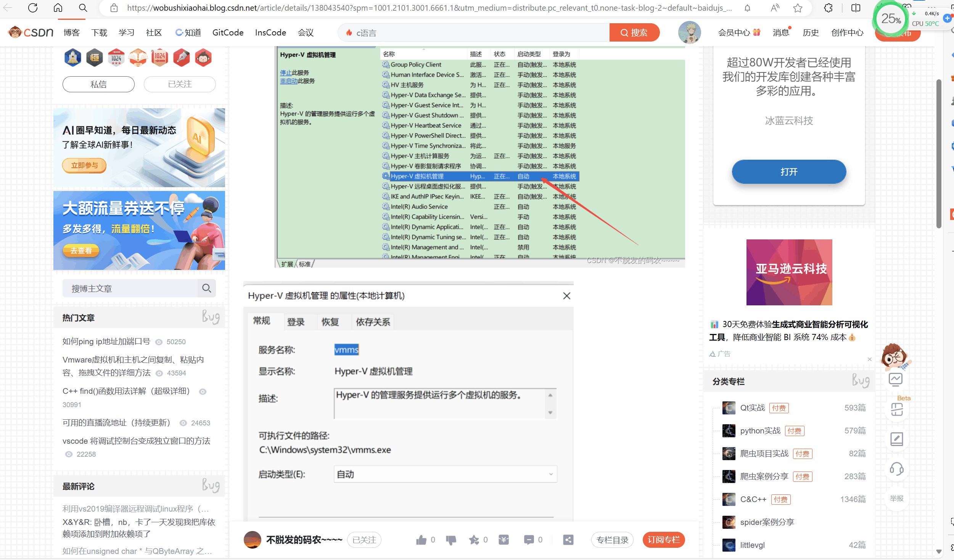
Task: Add this page to favorites star
Action: pos(798,8)
